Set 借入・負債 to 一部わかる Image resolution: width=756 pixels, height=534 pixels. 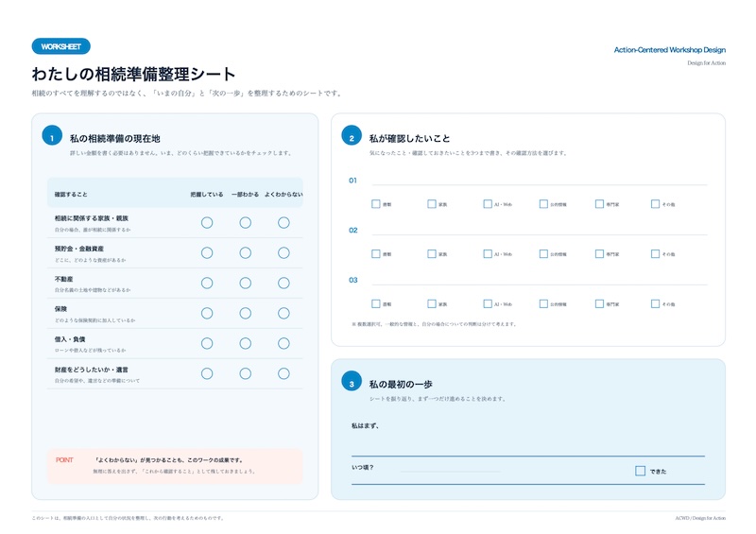click(246, 343)
